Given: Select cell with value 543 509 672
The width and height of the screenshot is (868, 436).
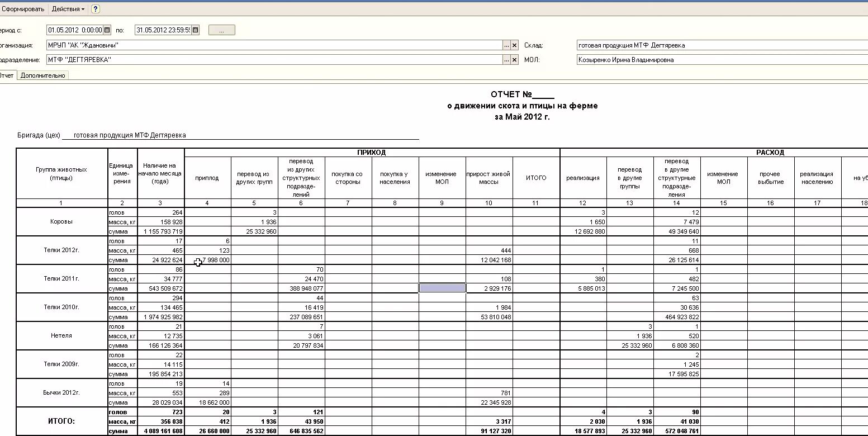Looking at the screenshot, I should 160,288.
